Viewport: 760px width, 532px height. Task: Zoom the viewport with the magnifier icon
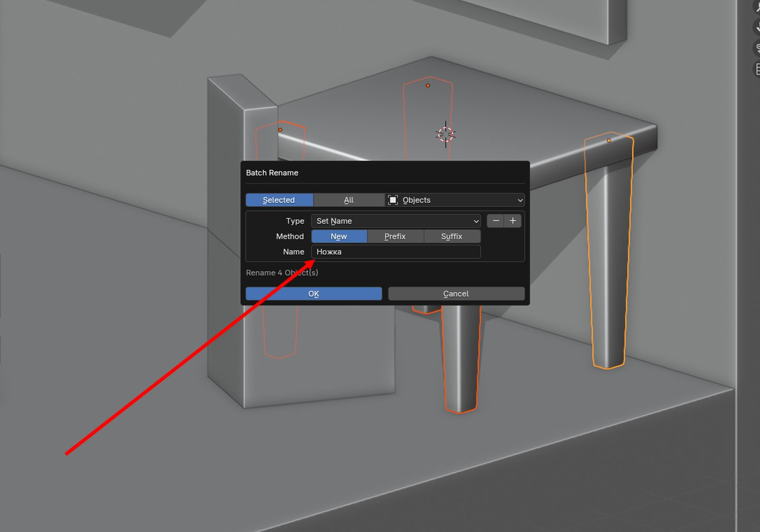[x=757, y=7]
